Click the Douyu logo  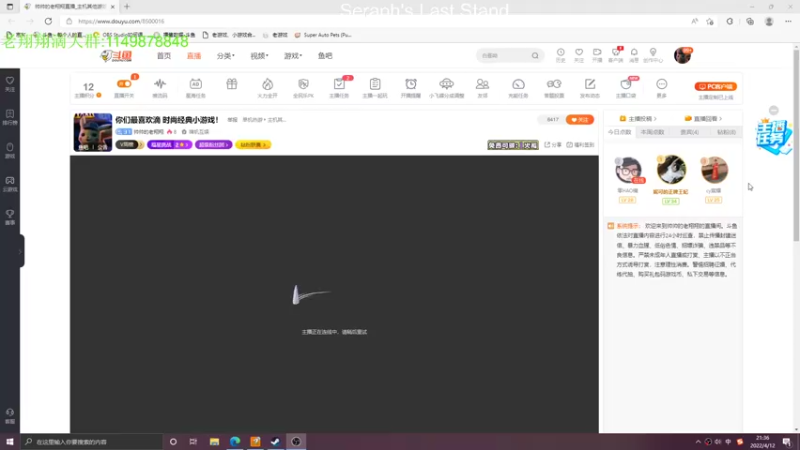(x=116, y=56)
